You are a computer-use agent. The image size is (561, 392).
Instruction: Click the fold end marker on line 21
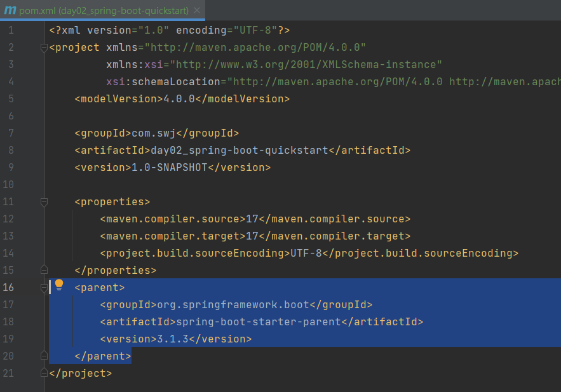[44, 373]
